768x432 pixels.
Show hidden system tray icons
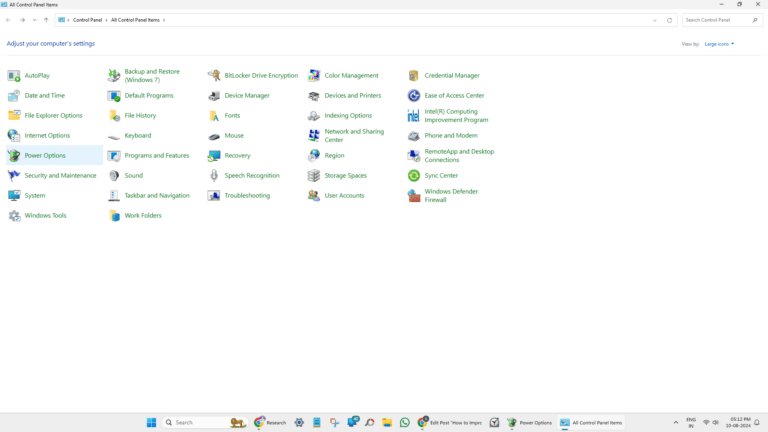tap(676, 422)
